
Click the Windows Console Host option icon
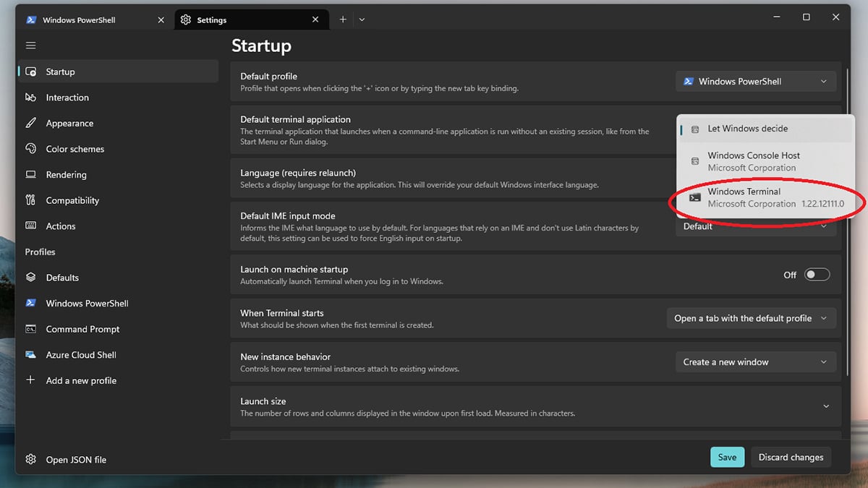tap(695, 161)
